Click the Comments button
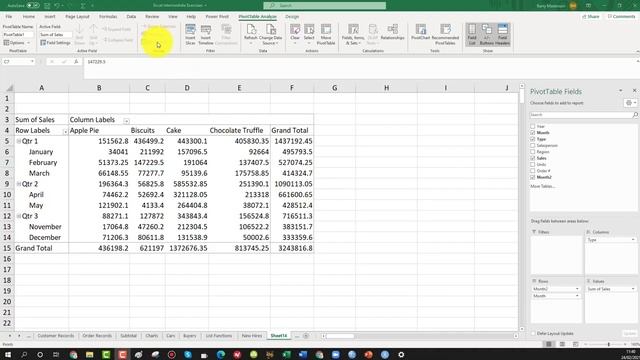 pos(621,17)
